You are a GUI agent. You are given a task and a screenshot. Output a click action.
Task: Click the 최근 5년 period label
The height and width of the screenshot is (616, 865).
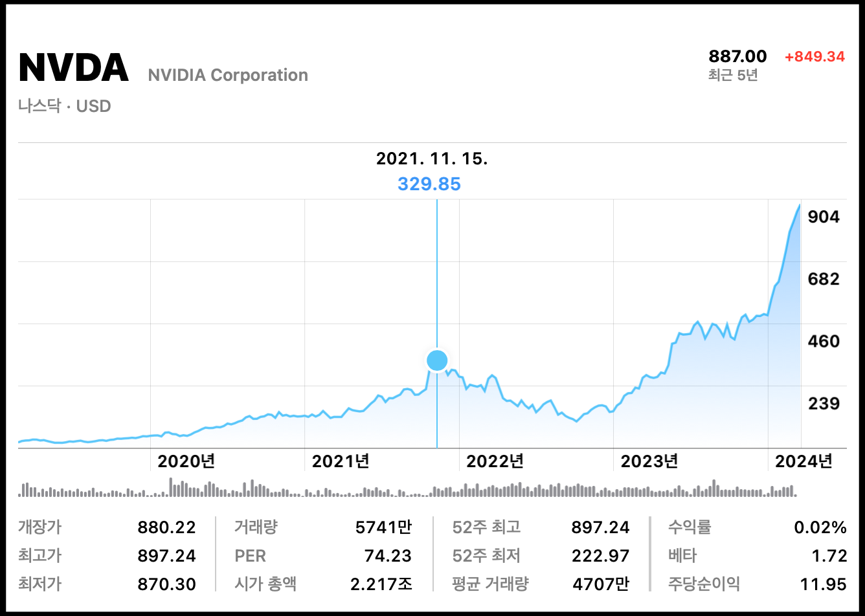[733, 75]
